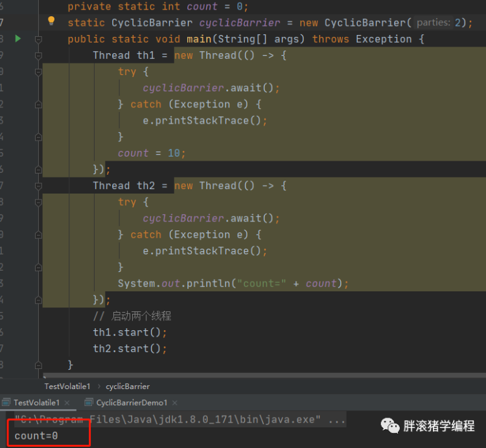The image size is (486, 448).
Task: Close the TestVolatile1 run tab
Action: [67, 403]
